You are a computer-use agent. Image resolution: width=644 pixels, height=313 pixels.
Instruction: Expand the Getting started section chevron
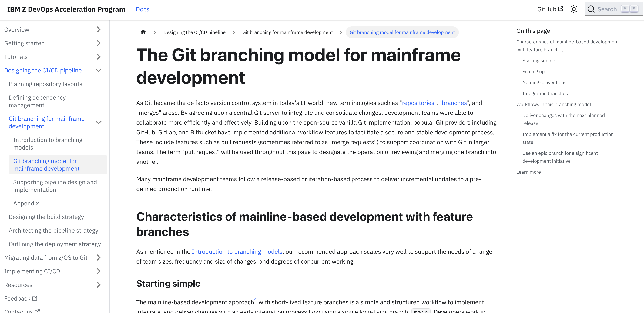pyautogui.click(x=99, y=43)
